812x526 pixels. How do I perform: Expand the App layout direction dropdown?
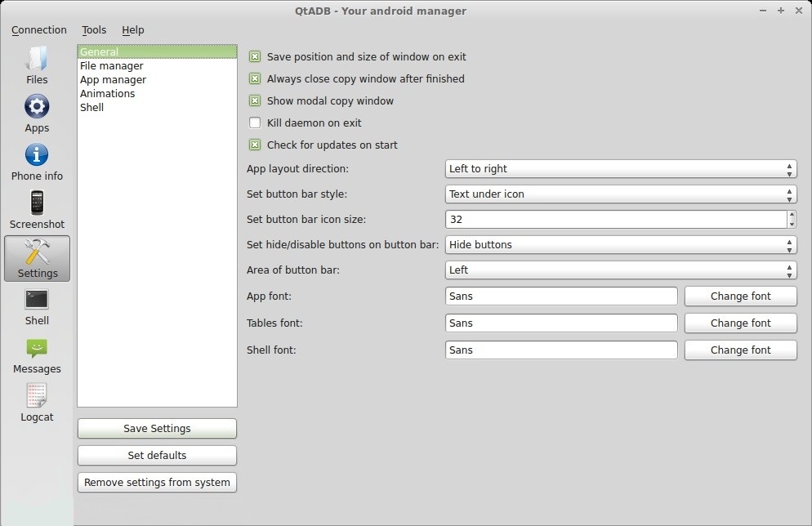coord(620,169)
